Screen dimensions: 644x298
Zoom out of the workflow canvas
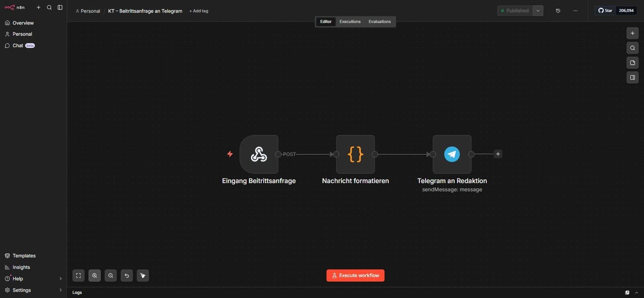(x=110, y=275)
